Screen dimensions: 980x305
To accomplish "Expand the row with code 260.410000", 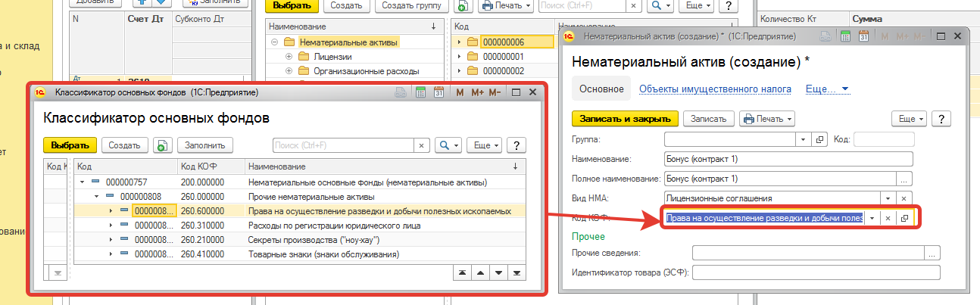I will (x=110, y=254).
